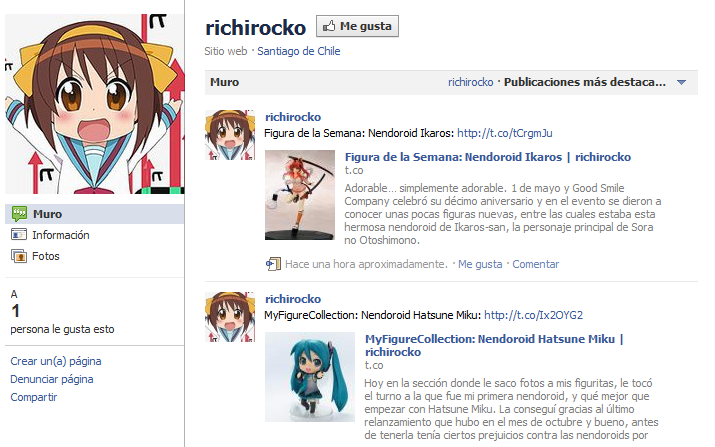This screenshot has height=447, width=715.
Task: Click avatar thumbnail on the Ikaros post
Action: [x=230, y=135]
